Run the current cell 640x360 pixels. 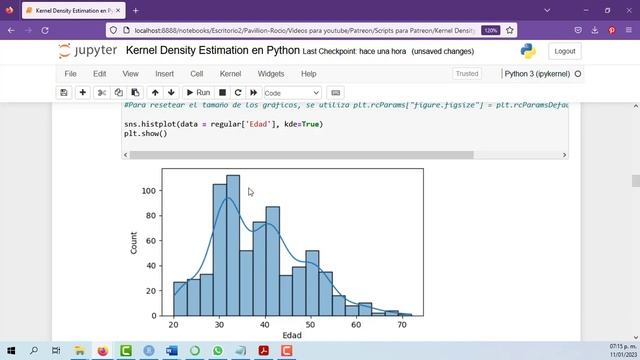(x=198, y=93)
